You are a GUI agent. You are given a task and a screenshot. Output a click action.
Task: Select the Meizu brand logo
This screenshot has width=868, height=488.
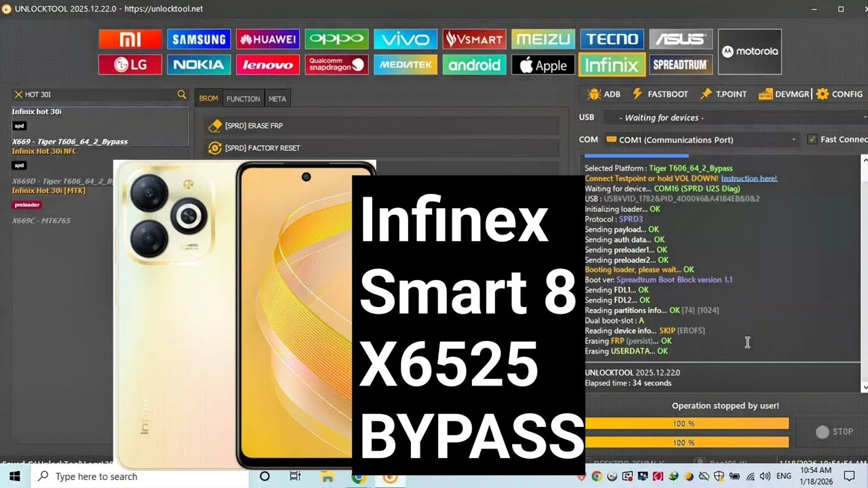(x=543, y=39)
